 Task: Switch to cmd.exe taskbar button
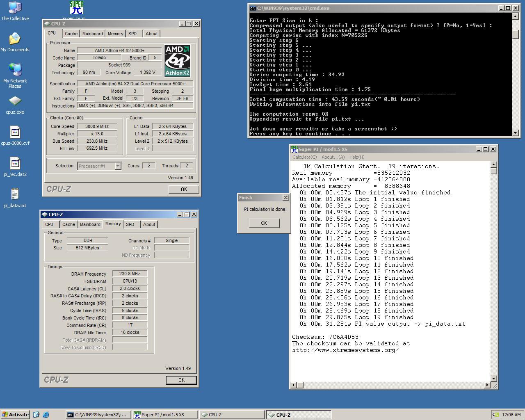click(x=98, y=415)
